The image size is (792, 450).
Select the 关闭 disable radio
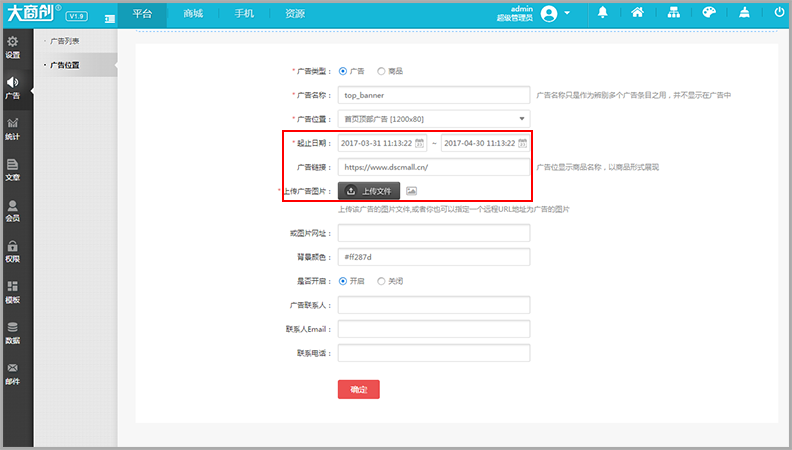coord(381,281)
